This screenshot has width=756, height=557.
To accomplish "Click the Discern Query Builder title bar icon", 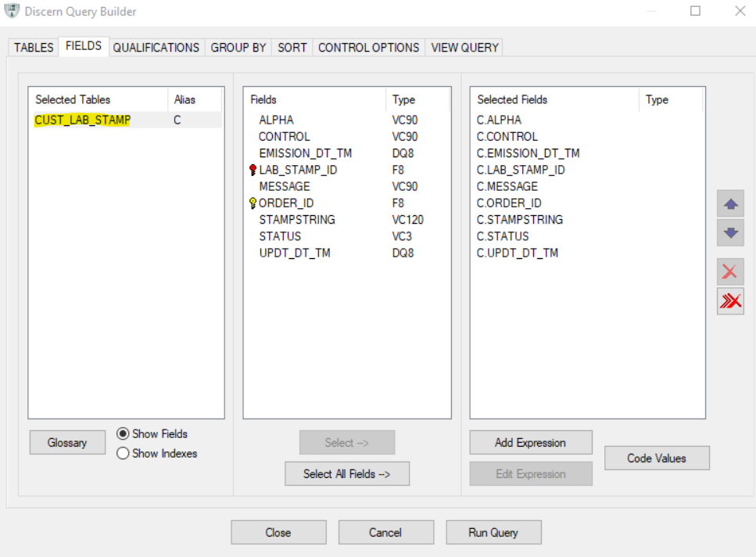I will coord(12,11).
